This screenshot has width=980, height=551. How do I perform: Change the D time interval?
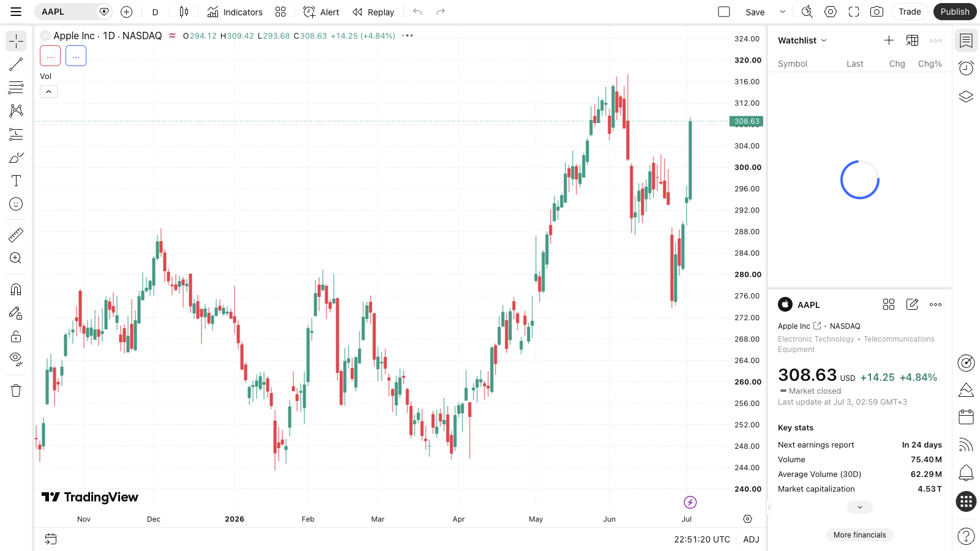(x=156, y=12)
